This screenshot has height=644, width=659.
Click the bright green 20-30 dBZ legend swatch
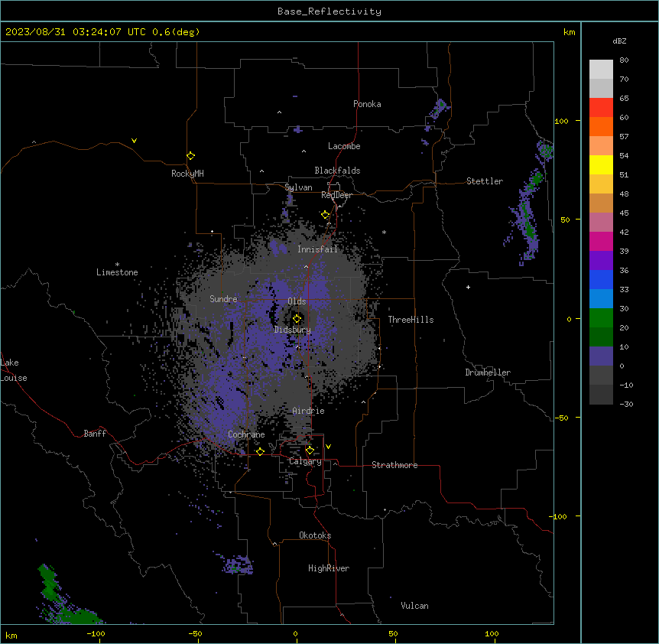[x=601, y=318]
